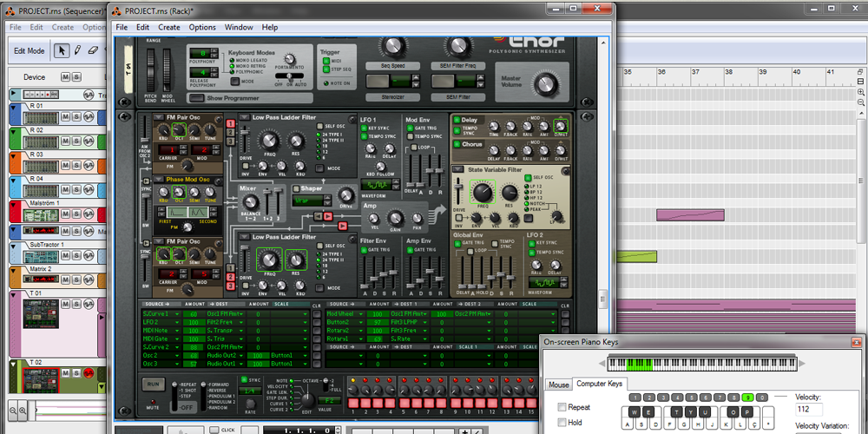Open the Help menu in the Rack window
The image size is (868, 434).
pyautogui.click(x=270, y=27)
